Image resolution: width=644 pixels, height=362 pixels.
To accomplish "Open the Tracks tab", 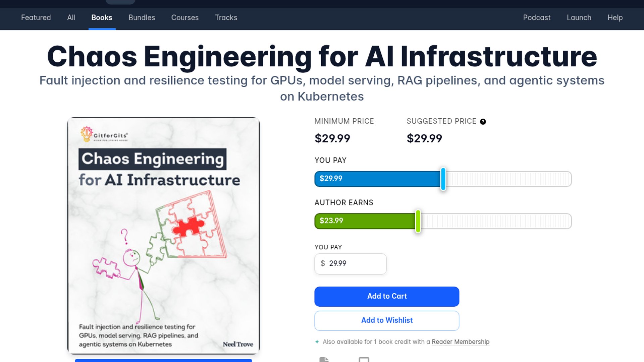I will coord(226,17).
